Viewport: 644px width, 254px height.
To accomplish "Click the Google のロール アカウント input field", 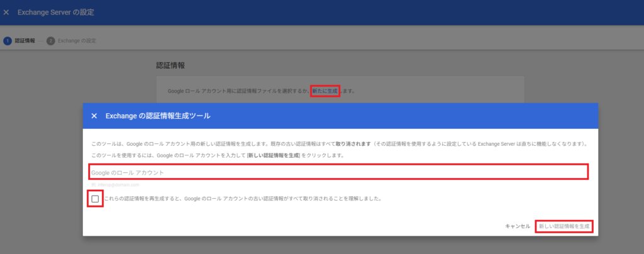I will point(339,172).
